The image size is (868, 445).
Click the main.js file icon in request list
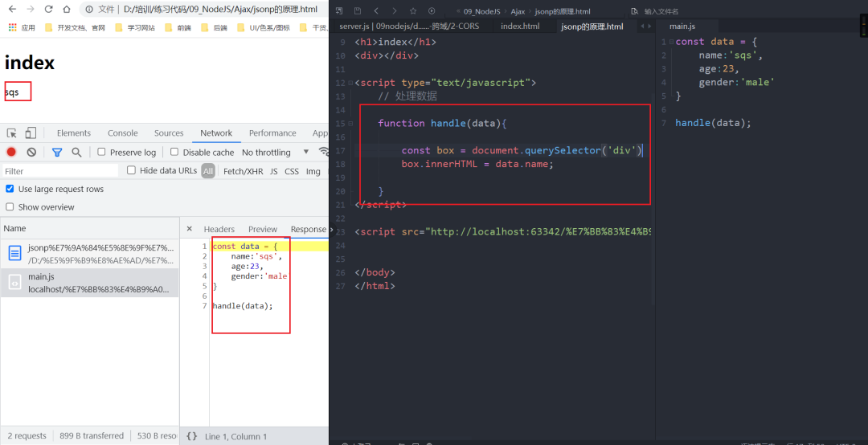(15, 283)
